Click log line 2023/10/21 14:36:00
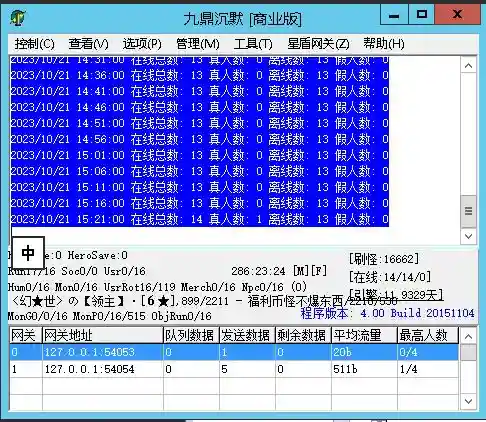Viewport: 486px width, 422px height. tap(200, 75)
